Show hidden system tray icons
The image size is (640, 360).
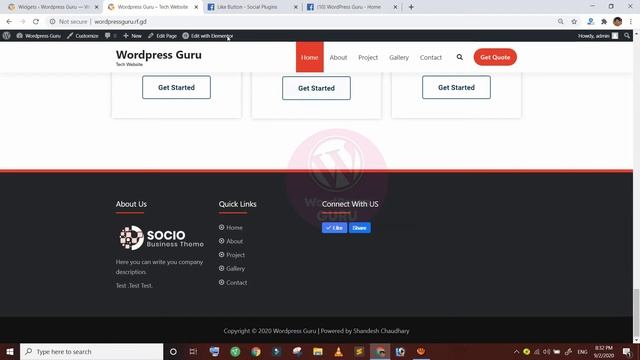click(x=516, y=352)
